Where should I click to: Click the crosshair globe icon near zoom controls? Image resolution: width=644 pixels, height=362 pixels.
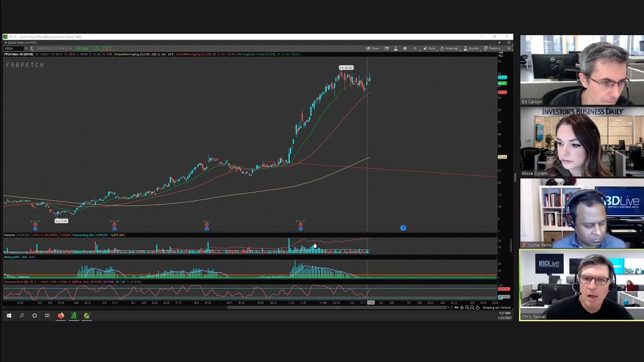click(462, 307)
